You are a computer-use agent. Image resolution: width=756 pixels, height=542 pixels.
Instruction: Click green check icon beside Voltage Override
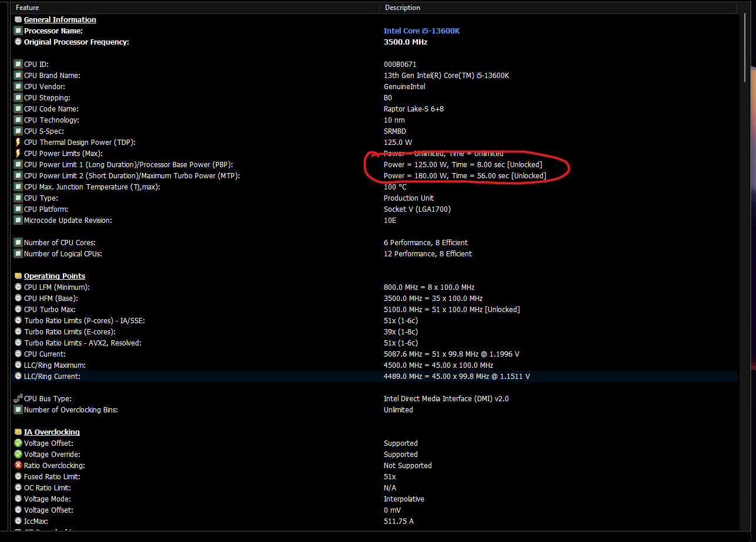[18, 455]
